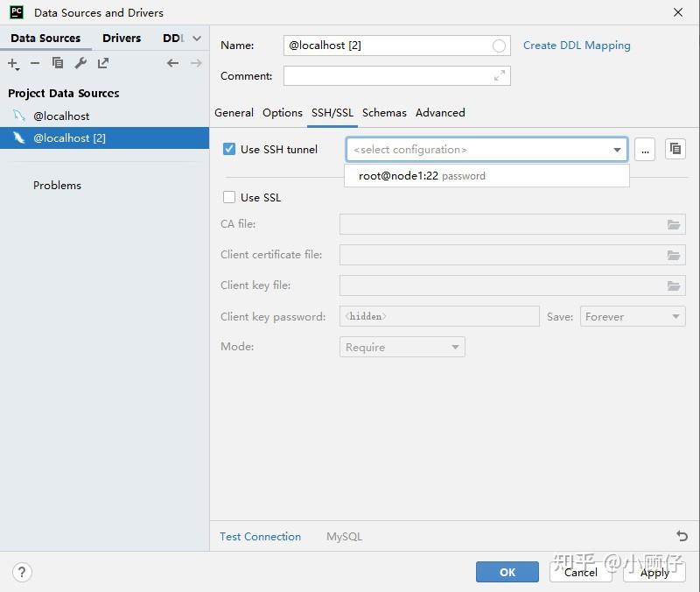700x592 pixels.
Task: Click the make global export icon
Action: 103,63
